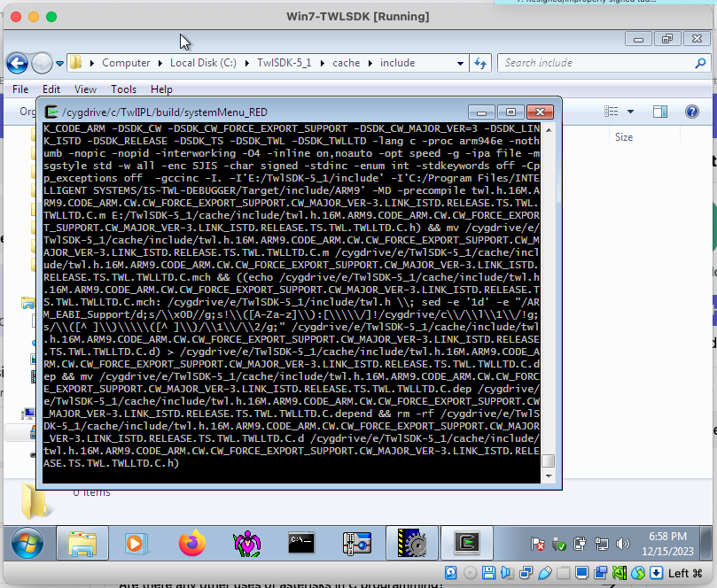
Task: Click VirtualBox recording status icon
Action: click(600, 572)
